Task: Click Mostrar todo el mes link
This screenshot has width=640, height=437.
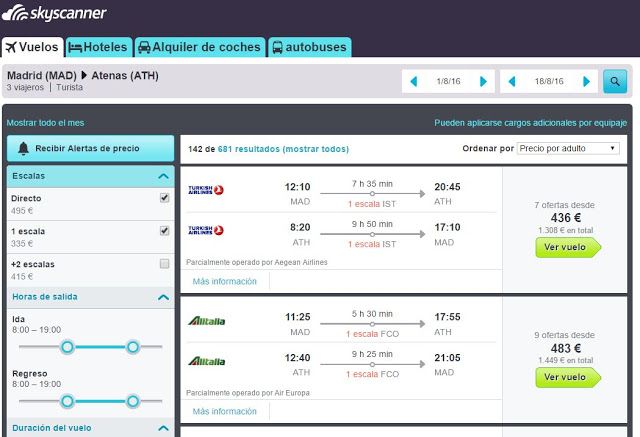Action: (45, 123)
